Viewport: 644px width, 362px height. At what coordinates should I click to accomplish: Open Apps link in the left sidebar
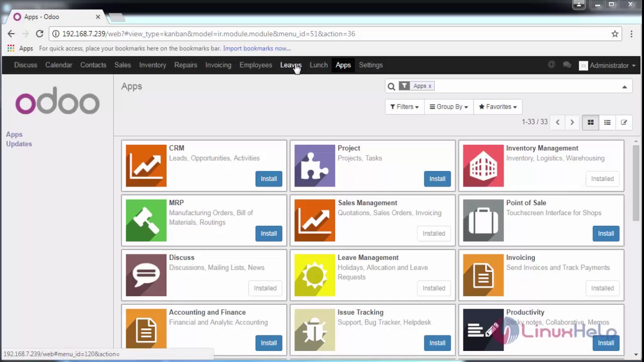14,134
